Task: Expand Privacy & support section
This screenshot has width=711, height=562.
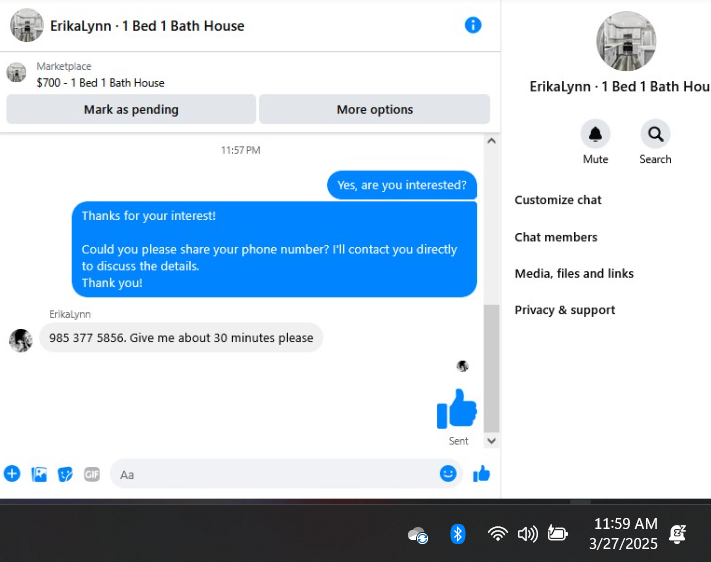Action: point(565,310)
